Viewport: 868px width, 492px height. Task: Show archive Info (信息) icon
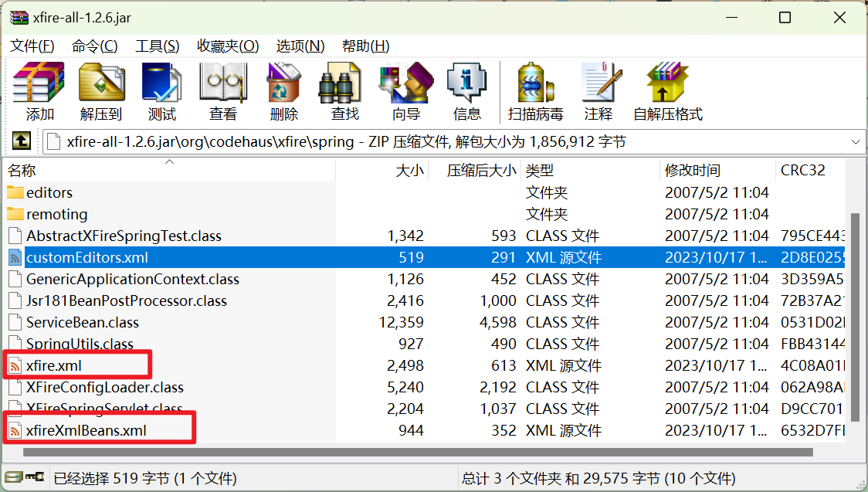(x=466, y=83)
